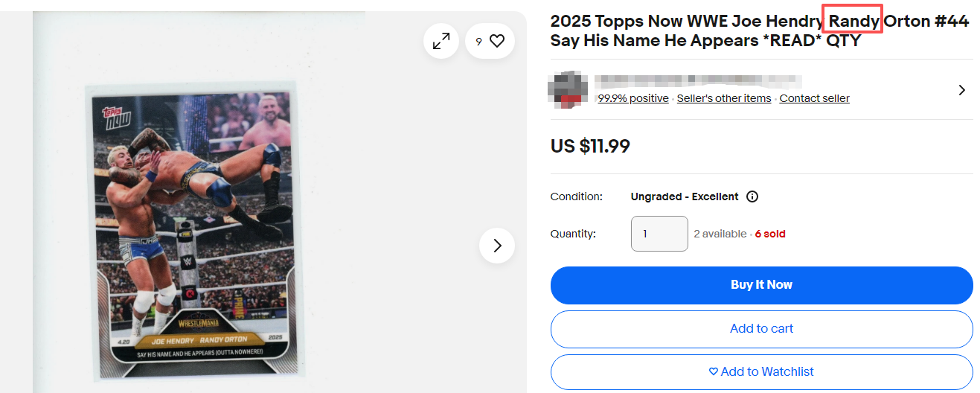Screen dimensions: 980x393
Task: Open the condition info icon
Action: (752, 196)
